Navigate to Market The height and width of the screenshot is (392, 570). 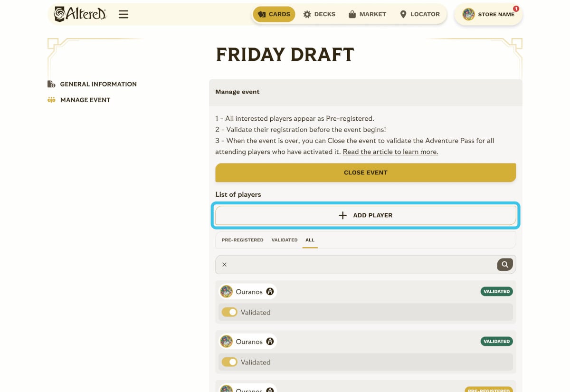(x=367, y=14)
